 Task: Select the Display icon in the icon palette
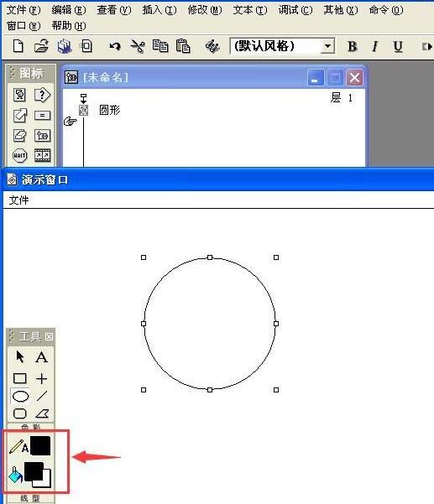(19, 95)
